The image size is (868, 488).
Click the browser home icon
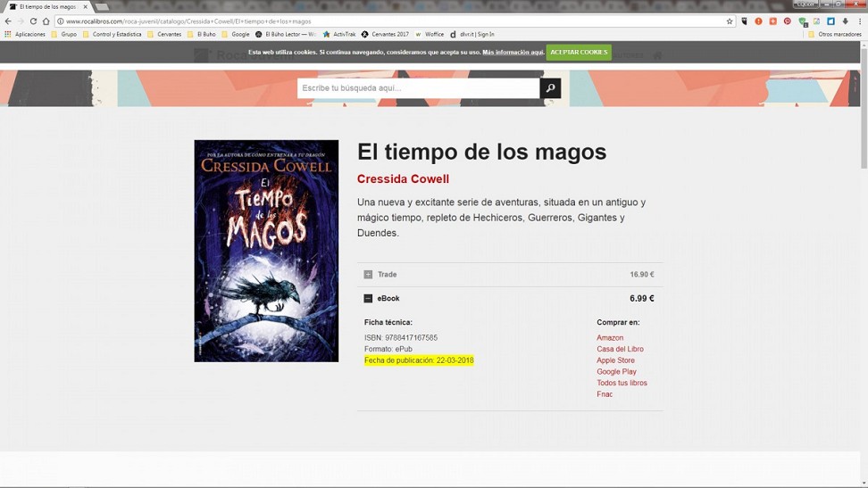pos(46,21)
